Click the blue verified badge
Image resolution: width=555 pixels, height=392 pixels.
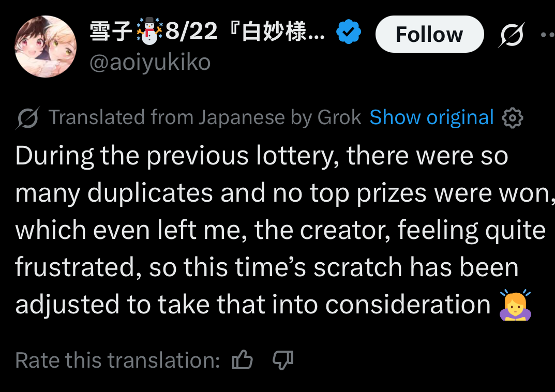pyautogui.click(x=348, y=32)
